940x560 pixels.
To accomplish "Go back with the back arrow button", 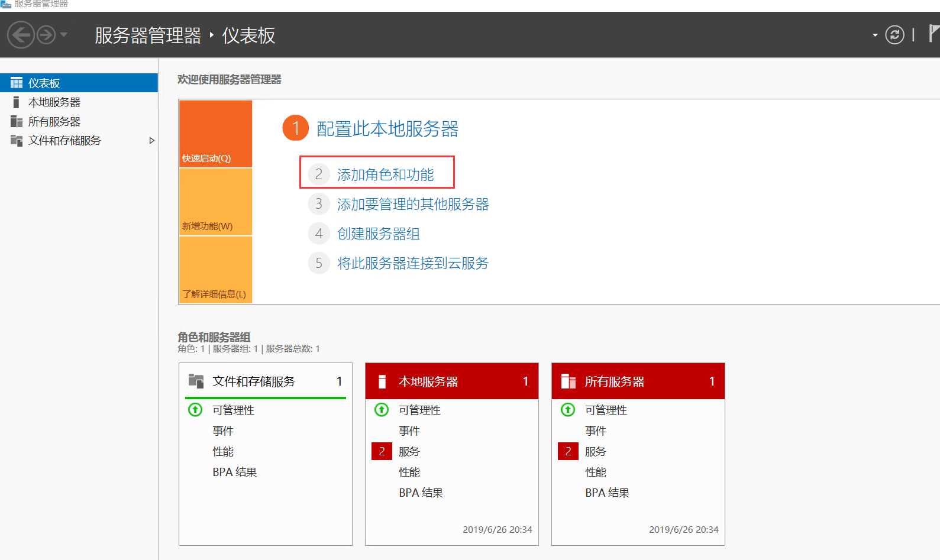I will (21, 35).
